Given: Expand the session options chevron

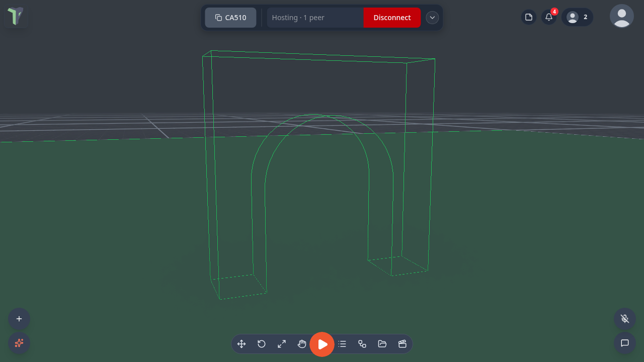Looking at the screenshot, I should [x=432, y=18].
